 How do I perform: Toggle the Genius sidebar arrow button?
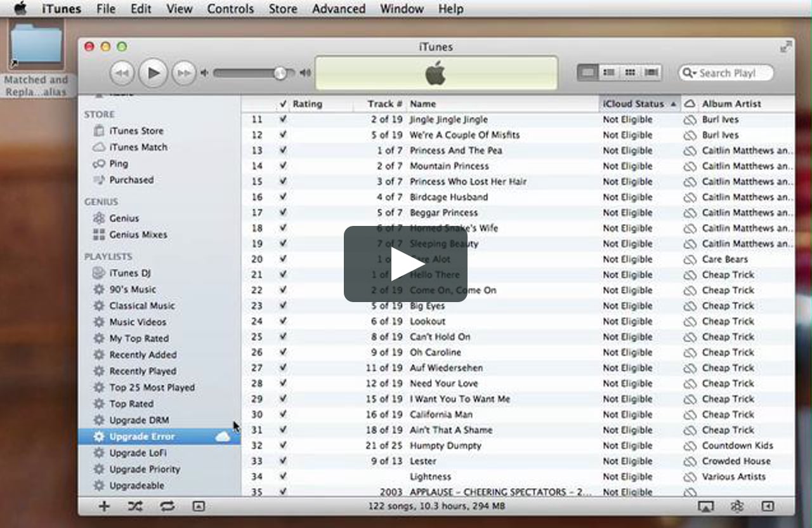[x=768, y=506]
